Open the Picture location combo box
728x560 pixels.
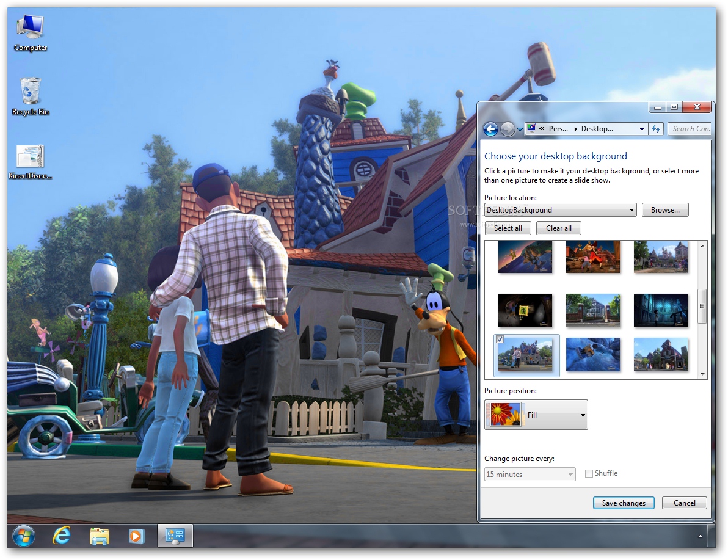560,210
